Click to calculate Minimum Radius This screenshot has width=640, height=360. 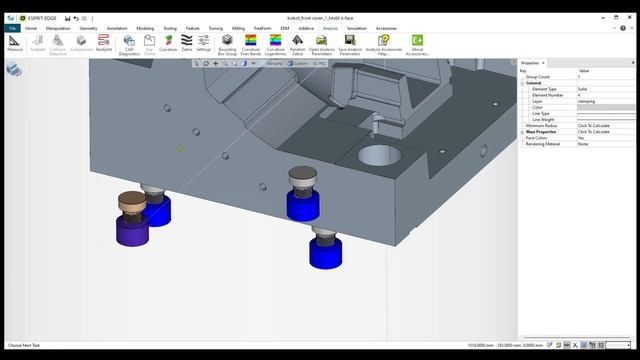tap(594, 126)
